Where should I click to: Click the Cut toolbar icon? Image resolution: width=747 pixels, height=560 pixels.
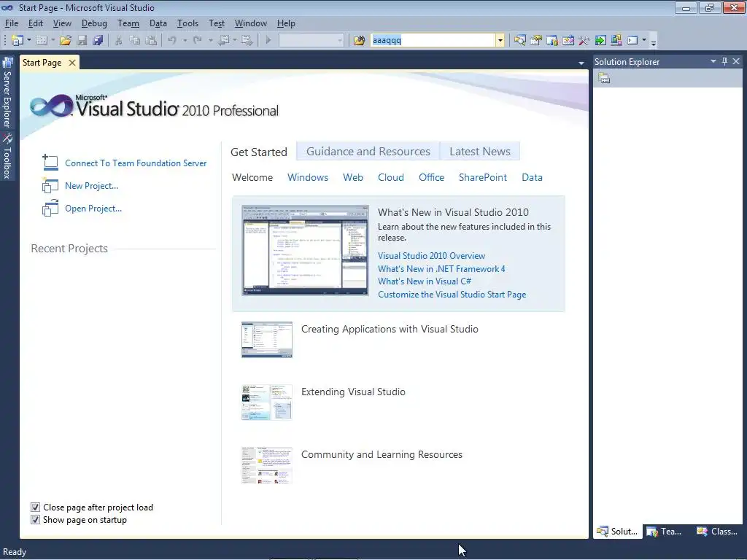pos(119,41)
